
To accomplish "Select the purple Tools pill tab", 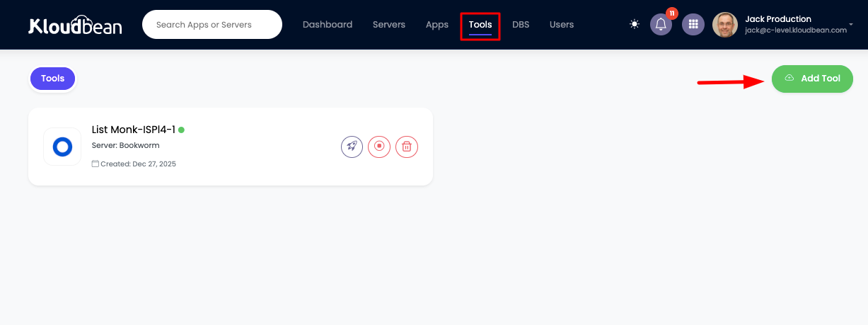I will (53, 79).
